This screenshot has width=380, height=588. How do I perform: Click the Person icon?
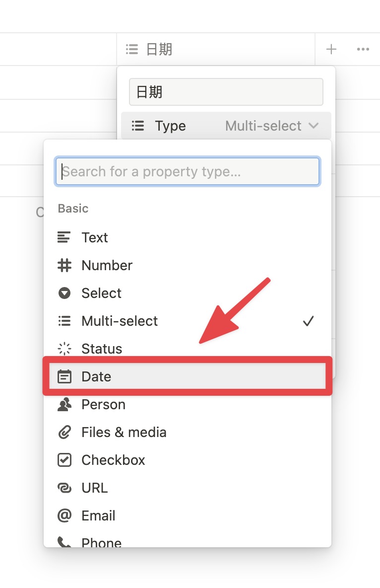coord(64,404)
